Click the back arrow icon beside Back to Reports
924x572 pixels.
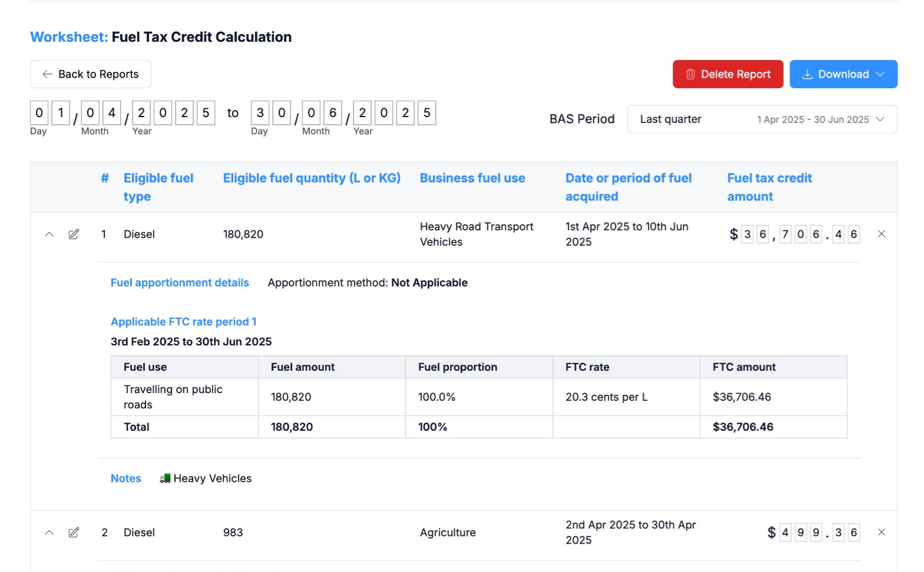point(47,74)
